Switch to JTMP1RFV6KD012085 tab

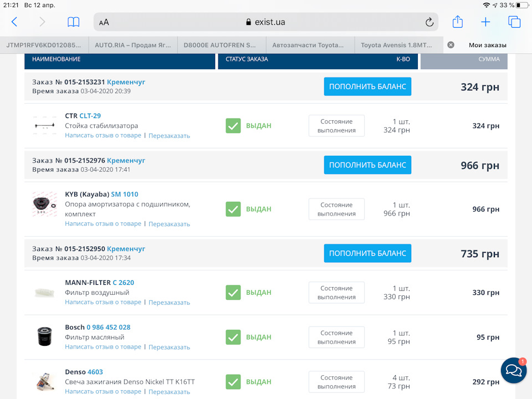pos(44,45)
